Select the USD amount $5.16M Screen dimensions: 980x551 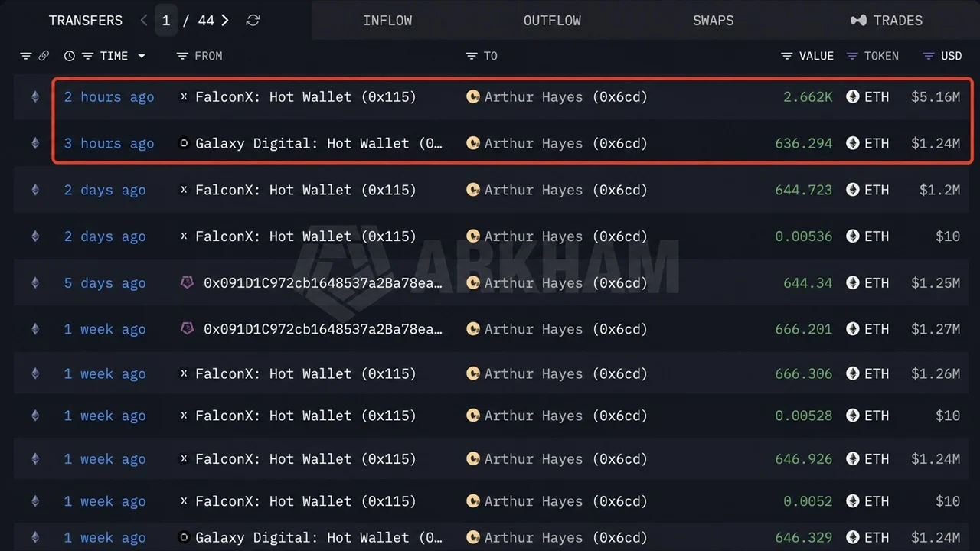[x=936, y=97]
